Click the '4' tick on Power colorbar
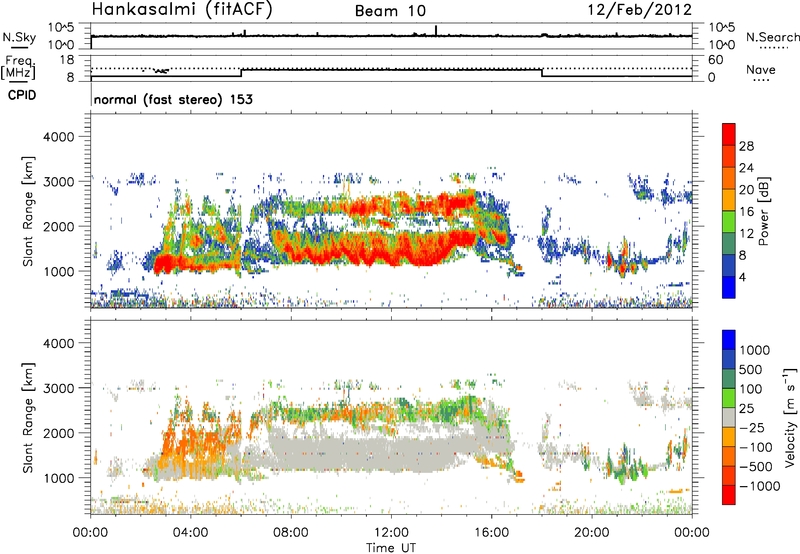800x554 pixels. (x=743, y=277)
